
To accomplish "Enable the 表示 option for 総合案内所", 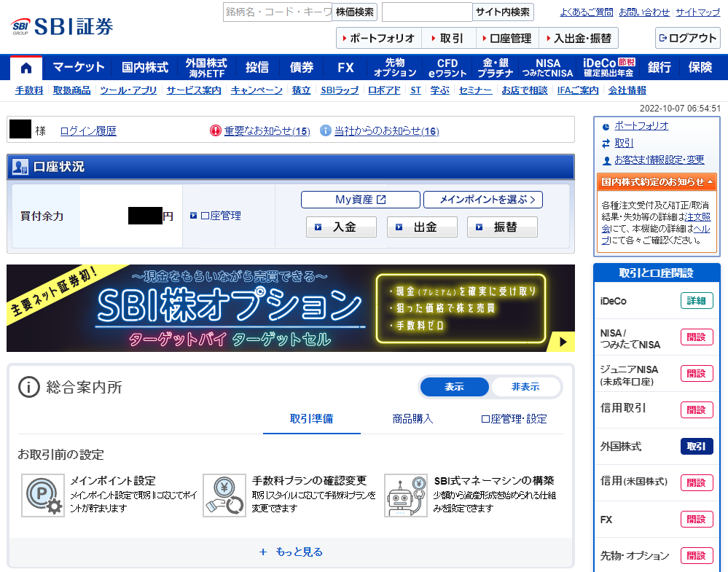I will click(453, 387).
